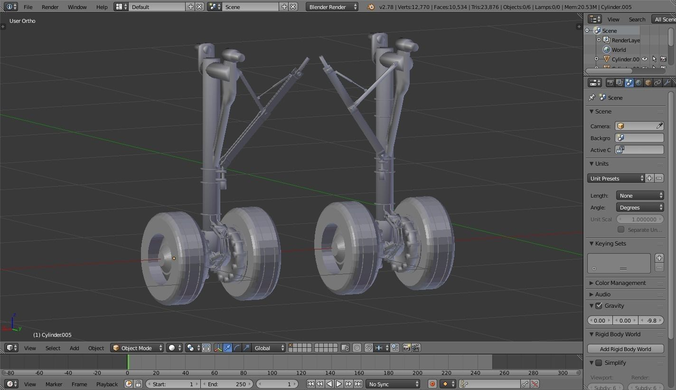Viewport: 676px width, 390px height.
Task: Select the scale manipulator icon
Action: coord(246,348)
